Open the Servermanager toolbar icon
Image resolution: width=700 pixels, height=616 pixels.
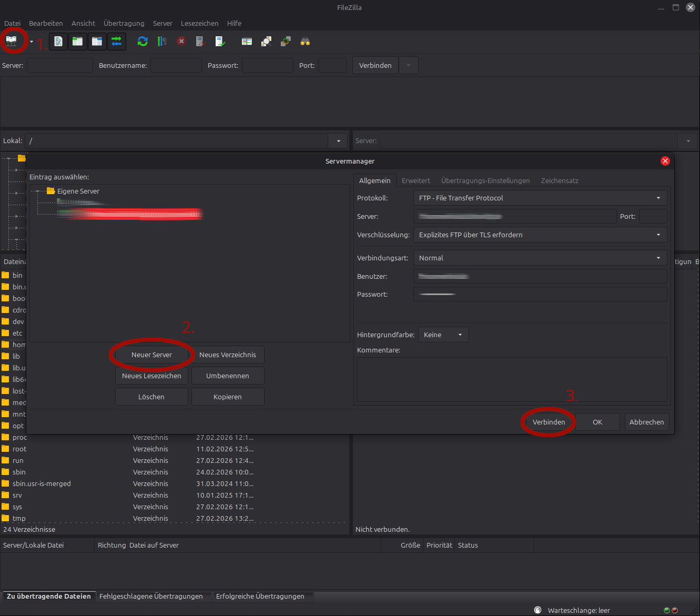click(x=12, y=41)
